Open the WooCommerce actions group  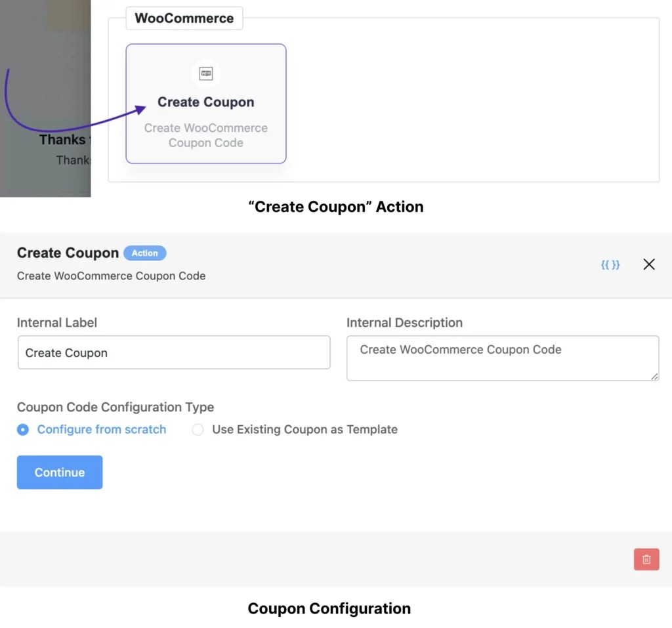tap(184, 18)
